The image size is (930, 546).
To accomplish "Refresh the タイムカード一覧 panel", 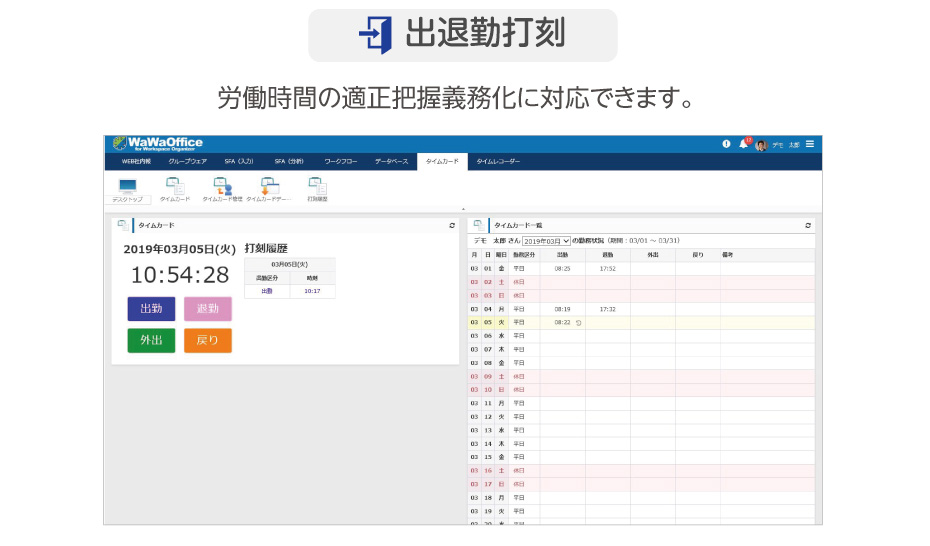I will tap(808, 226).
